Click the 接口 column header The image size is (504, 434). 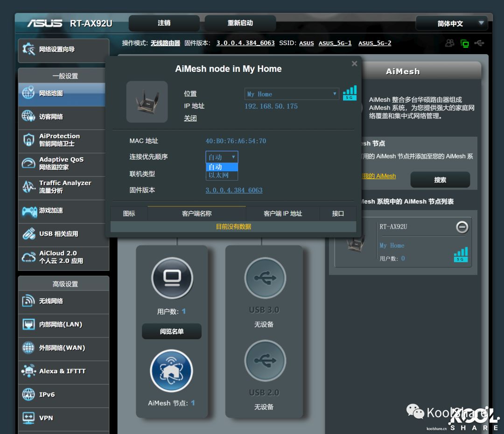click(x=338, y=213)
